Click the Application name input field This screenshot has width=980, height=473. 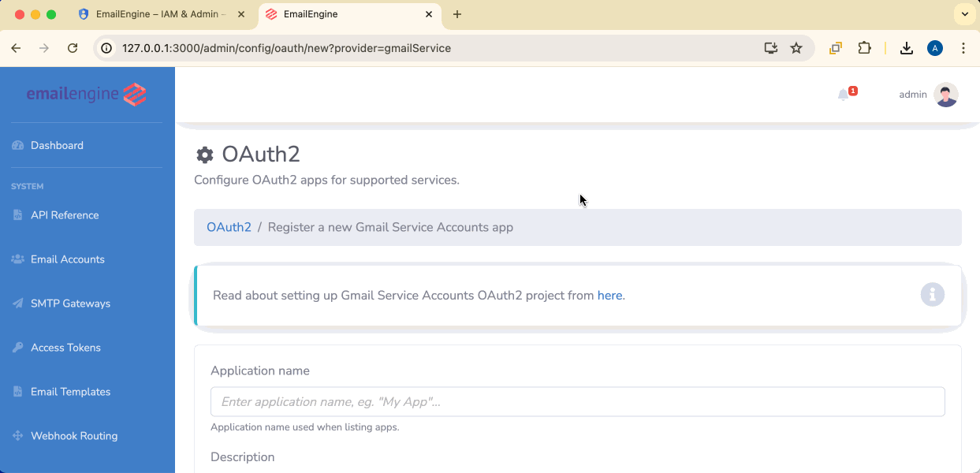coord(576,401)
